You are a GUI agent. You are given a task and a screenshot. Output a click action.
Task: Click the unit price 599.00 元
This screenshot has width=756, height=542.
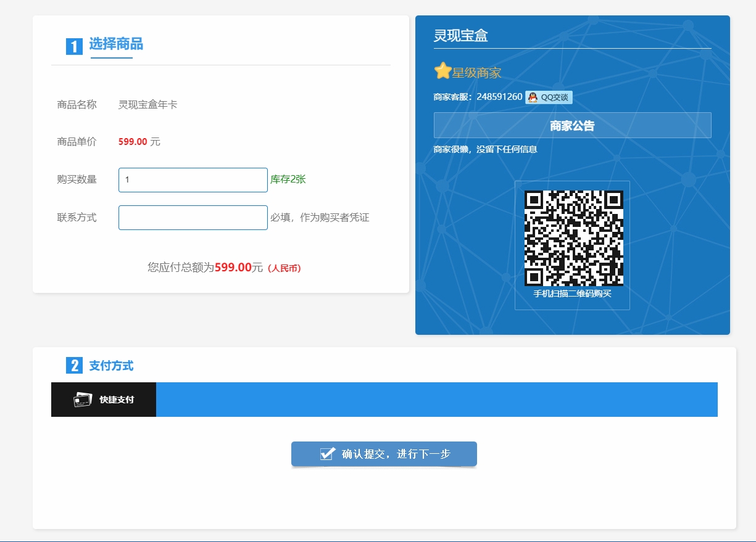139,142
